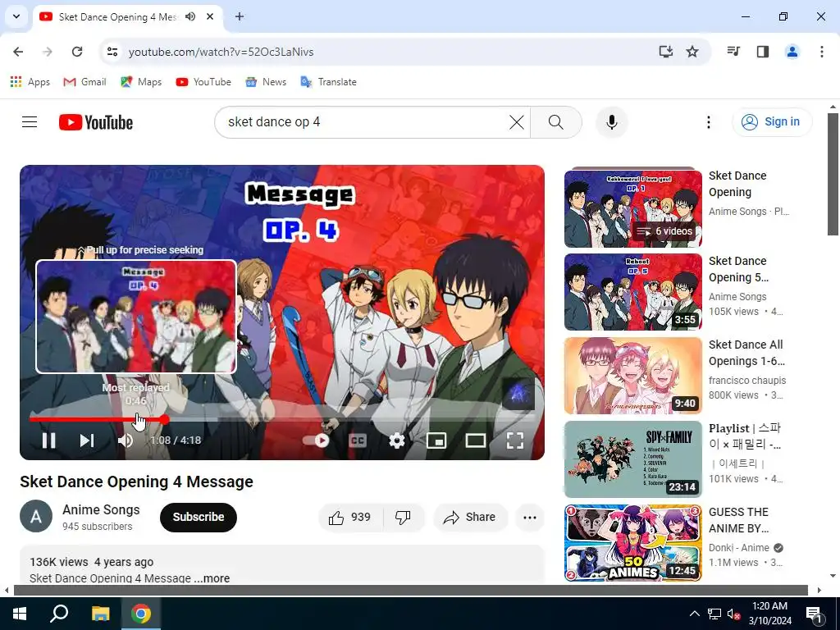Click the address bar URL
The width and height of the screenshot is (840, 630).
[221, 52]
